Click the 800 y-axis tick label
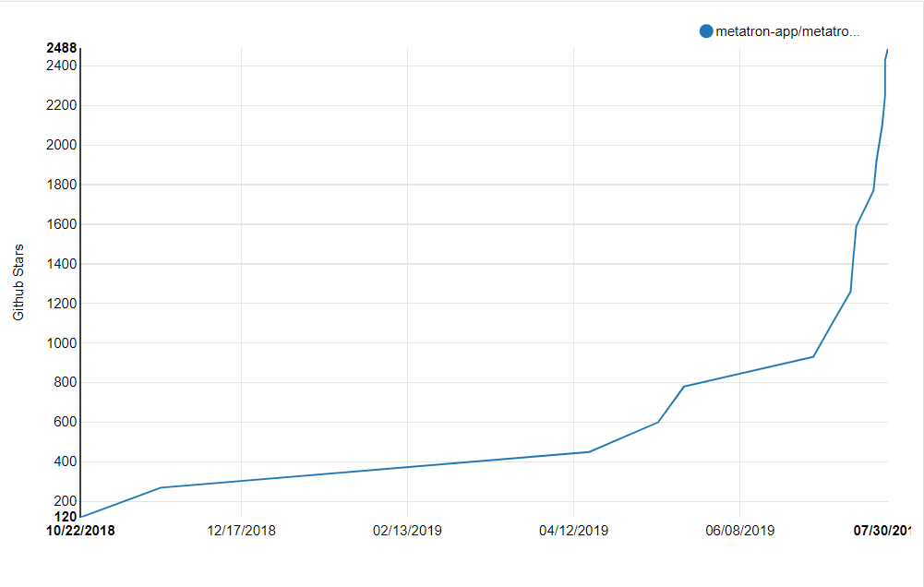 (66, 382)
